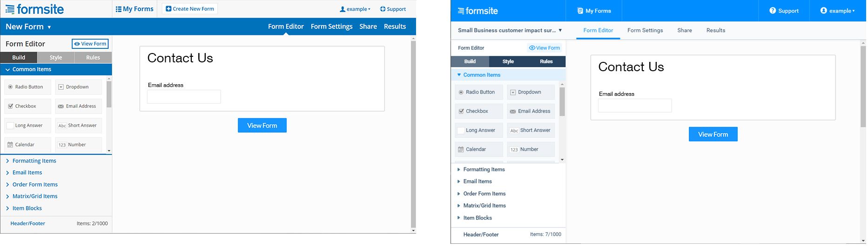Open My Forms in the old-style header
868x248 pixels.
(135, 9)
